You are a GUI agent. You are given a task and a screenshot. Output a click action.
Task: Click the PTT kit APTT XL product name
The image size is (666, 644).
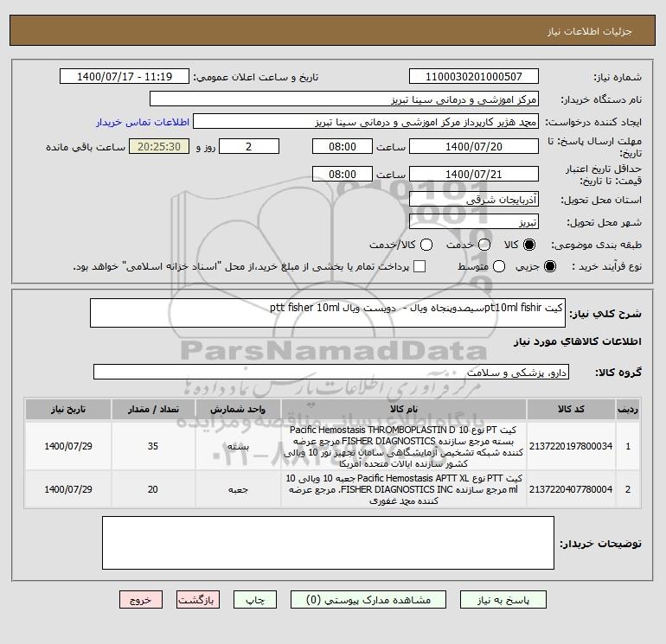[404, 489]
